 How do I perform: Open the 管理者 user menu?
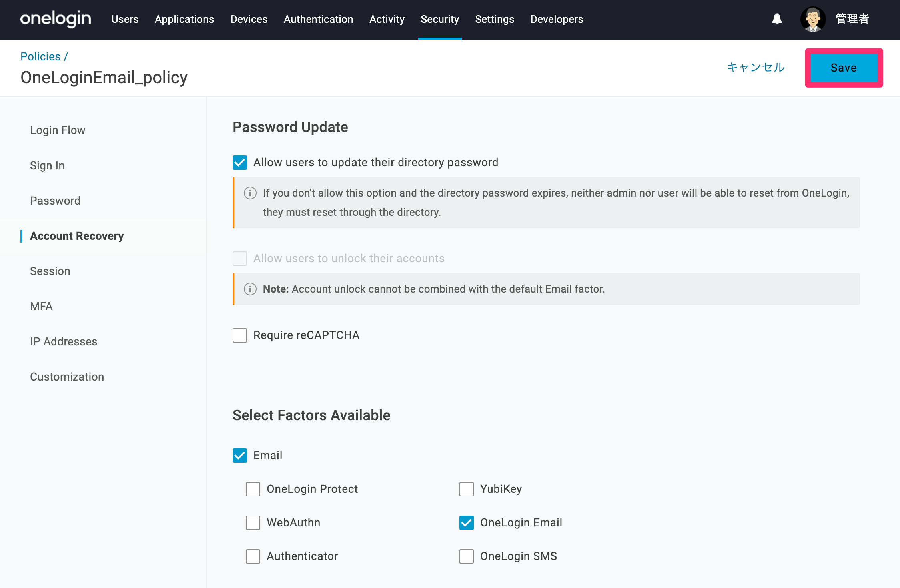click(x=852, y=19)
